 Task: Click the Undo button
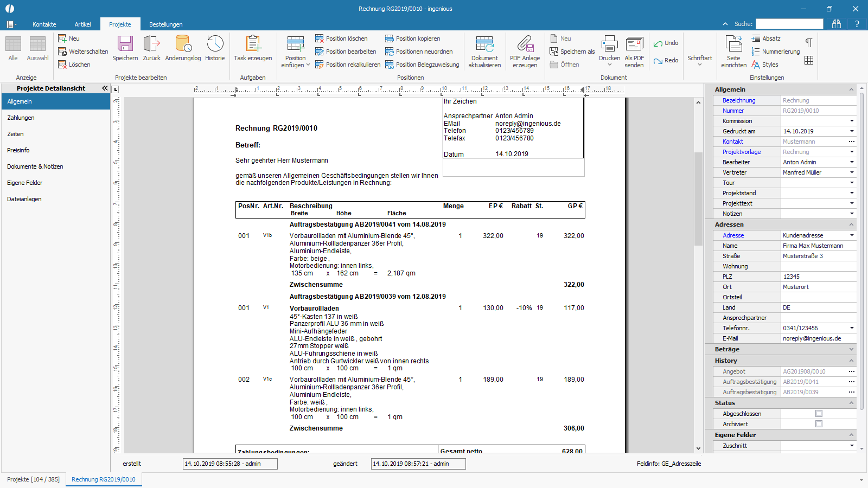(x=666, y=43)
